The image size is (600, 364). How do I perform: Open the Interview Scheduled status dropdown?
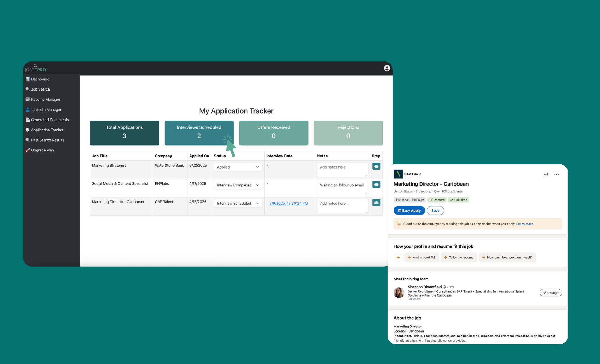[x=238, y=204]
